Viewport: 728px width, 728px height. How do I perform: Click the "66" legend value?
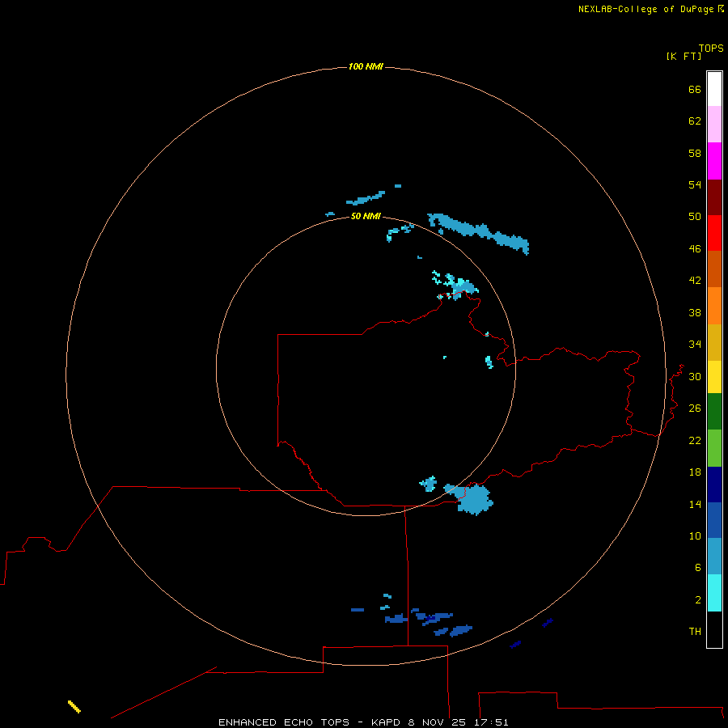coord(695,89)
